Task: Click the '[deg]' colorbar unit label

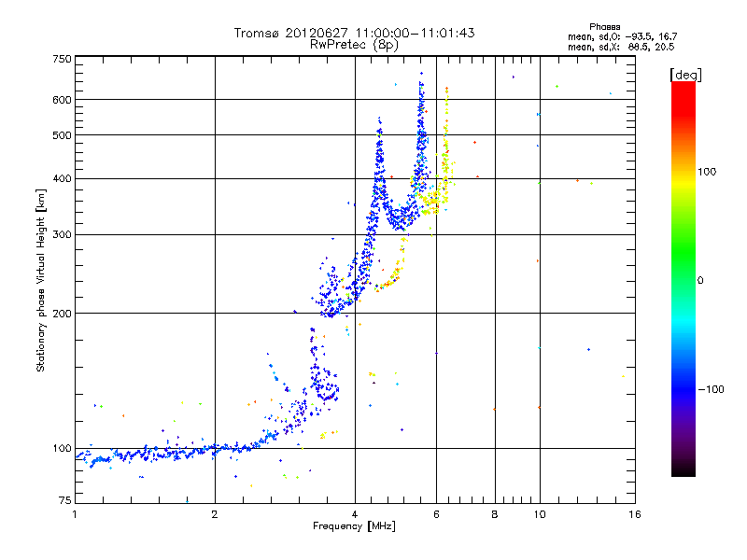Action: 685,75
